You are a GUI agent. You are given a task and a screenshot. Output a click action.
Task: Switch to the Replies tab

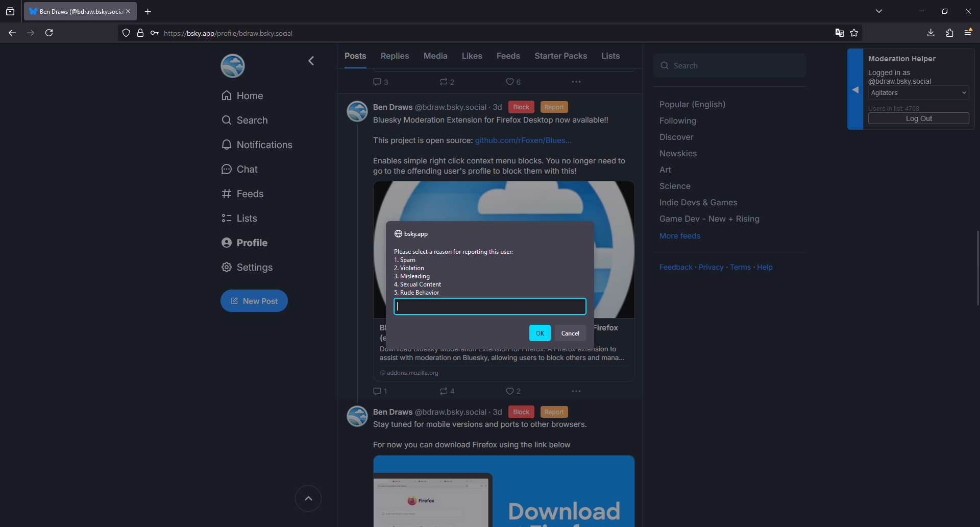coord(395,56)
